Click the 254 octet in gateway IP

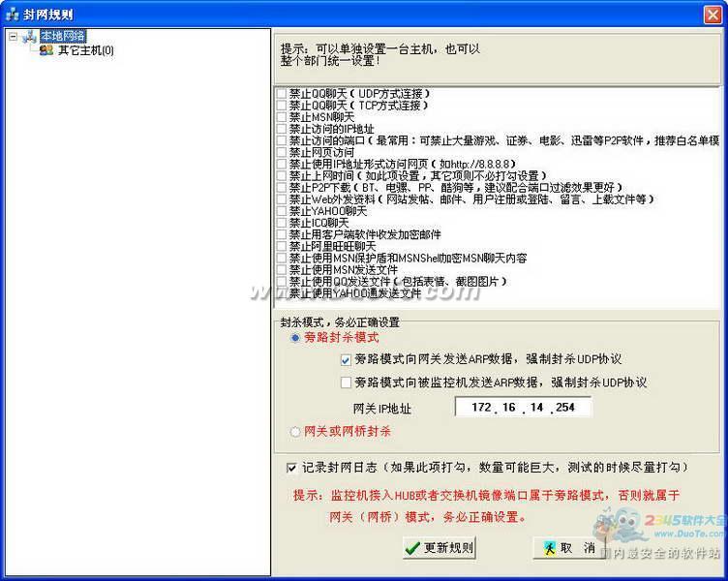565,408
